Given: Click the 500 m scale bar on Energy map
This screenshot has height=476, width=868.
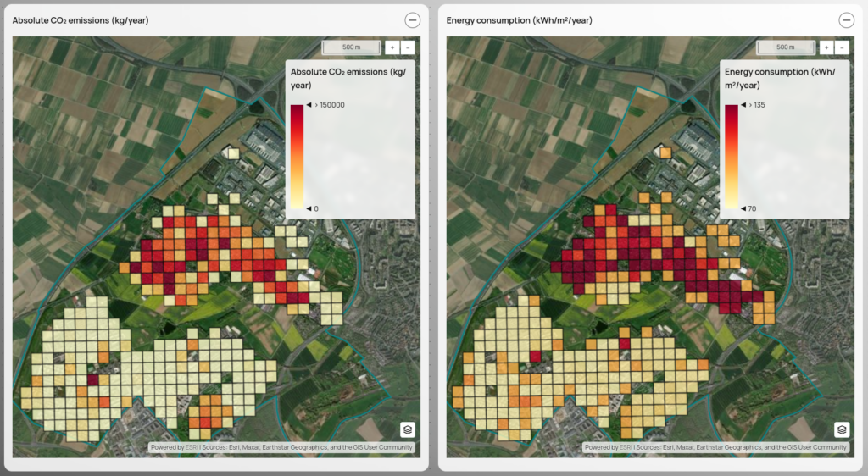Looking at the screenshot, I should pyautogui.click(x=785, y=47).
